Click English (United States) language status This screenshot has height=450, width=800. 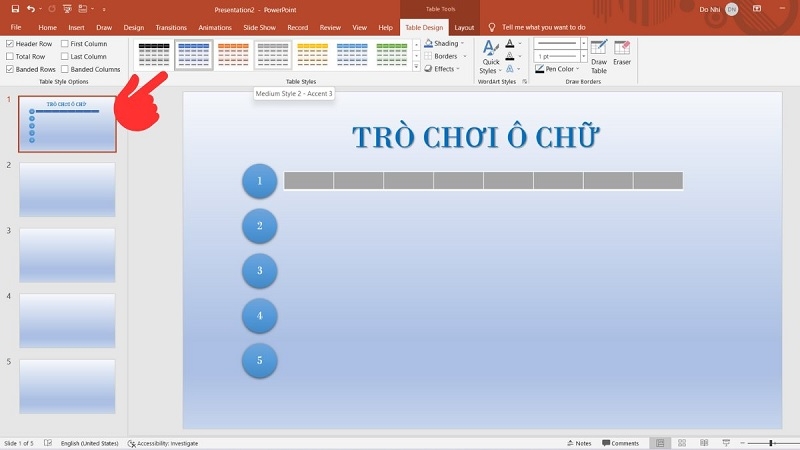(89, 443)
